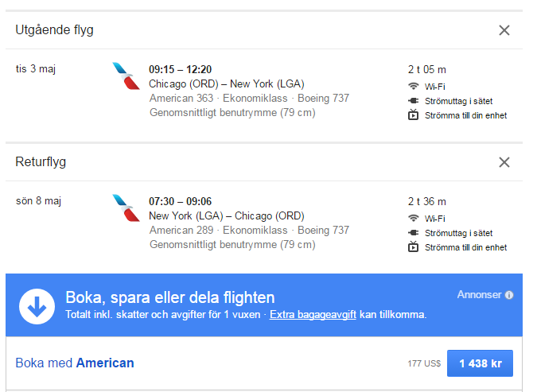Click streaming icon on return flight
This screenshot has width=537, height=392.
pos(413,247)
